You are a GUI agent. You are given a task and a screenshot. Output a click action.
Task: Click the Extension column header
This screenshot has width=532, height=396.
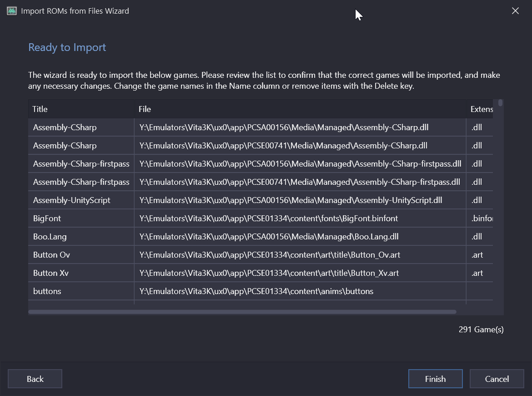coord(480,109)
